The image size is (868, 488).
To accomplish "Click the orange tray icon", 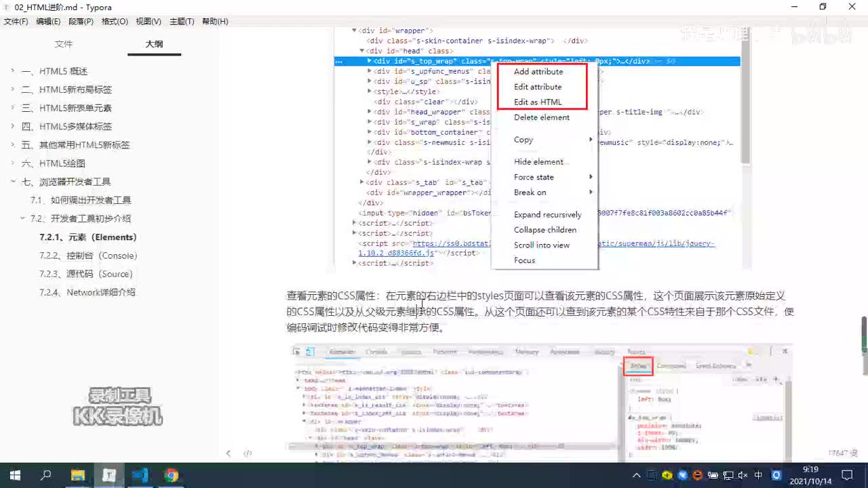I will tap(697, 475).
